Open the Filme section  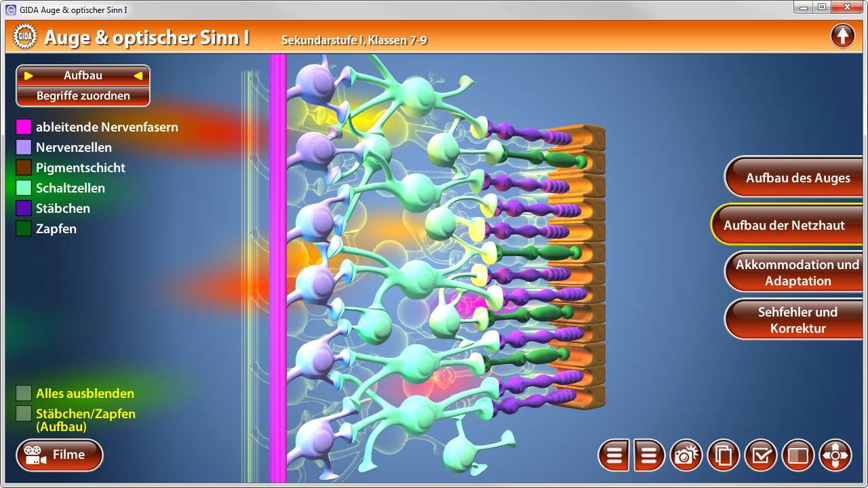click(60, 455)
